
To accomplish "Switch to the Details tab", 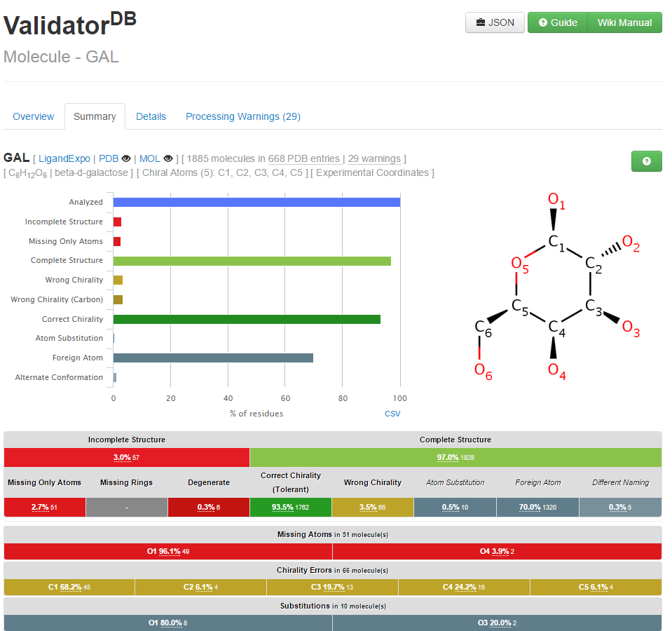I will click(x=151, y=116).
